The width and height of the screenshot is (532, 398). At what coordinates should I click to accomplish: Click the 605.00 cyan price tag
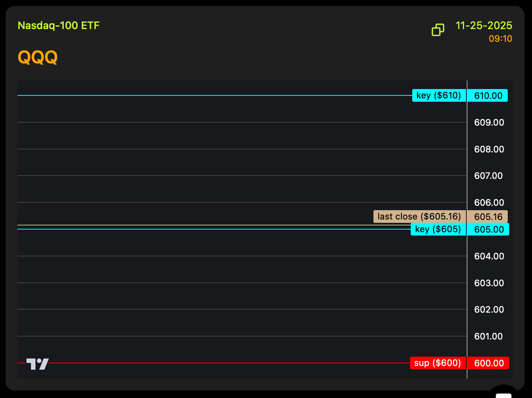[x=488, y=229]
